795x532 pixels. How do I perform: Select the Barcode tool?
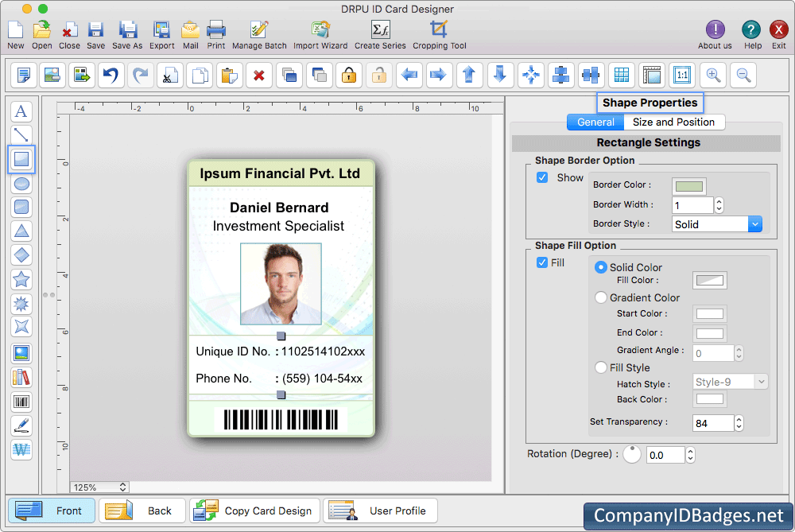tap(21, 402)
